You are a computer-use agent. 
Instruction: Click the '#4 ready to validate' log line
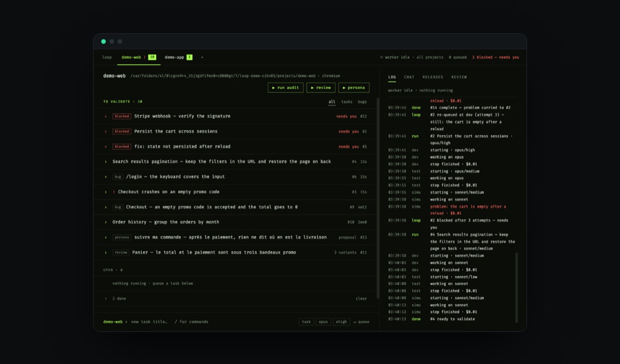[453, 319]
